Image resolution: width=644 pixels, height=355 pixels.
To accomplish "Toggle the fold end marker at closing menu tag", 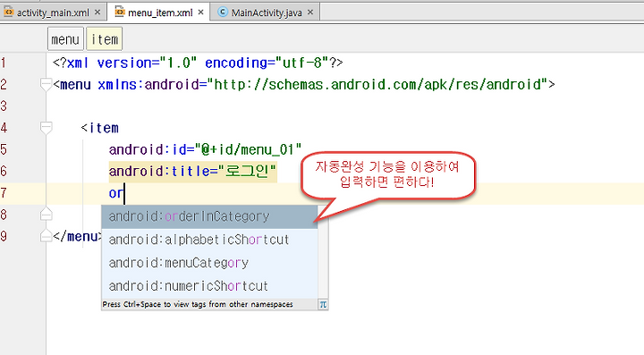I will 46,235.
